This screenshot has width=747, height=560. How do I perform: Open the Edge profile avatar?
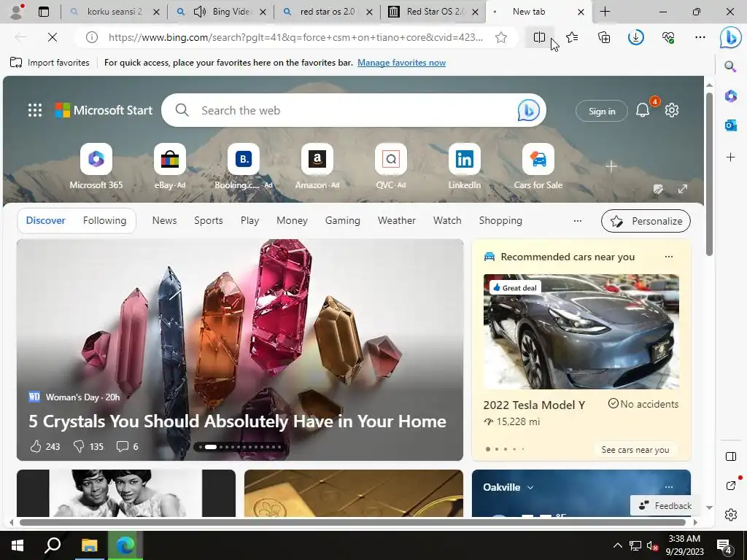tap(18, 12)
